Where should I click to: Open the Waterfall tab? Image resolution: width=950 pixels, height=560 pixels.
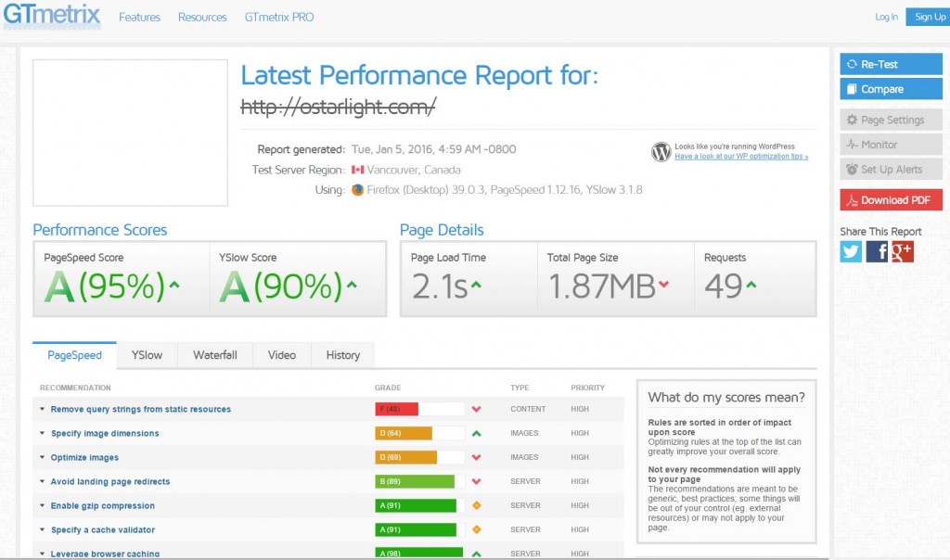215,355
